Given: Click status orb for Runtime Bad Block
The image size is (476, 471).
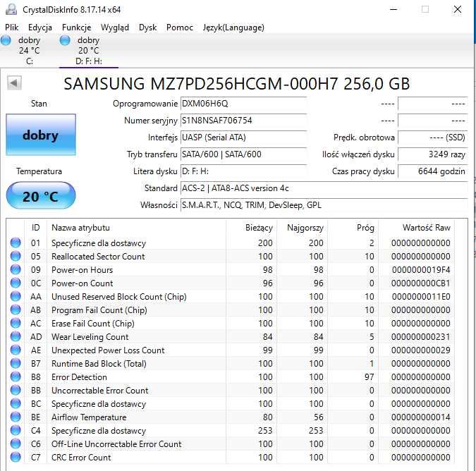Looking at the screenshot, I should [x=16, y=363].
